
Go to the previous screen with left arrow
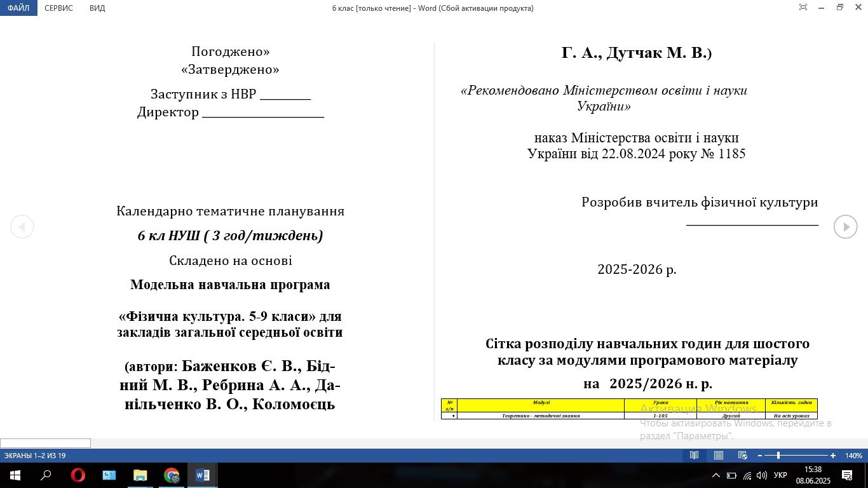coord(22,227)
